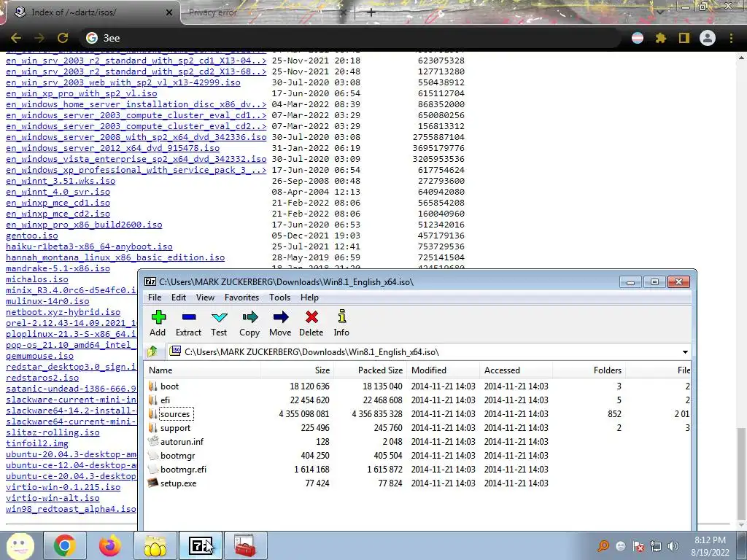Open the red toolbox taskbar icon
This screenshot has height=560, width=747.
245,545
